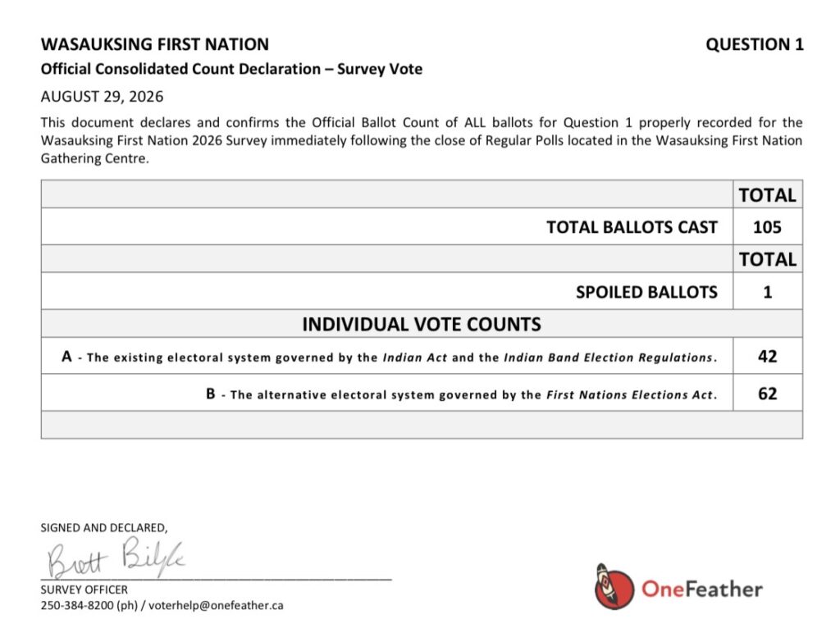Select the Total Ballots Cast value 105
840x642 pixels.
767,227
